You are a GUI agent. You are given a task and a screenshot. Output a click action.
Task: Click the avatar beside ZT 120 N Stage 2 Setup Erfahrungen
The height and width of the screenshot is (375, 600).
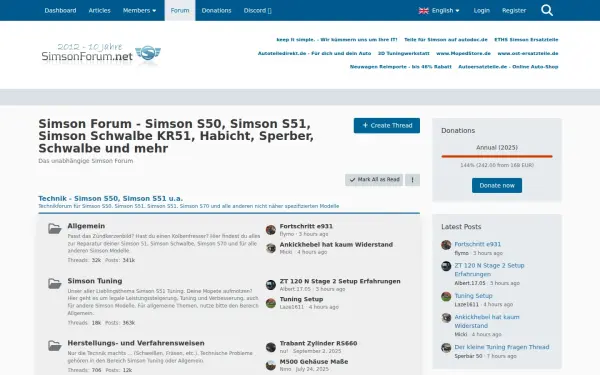[x=271, y=285]
